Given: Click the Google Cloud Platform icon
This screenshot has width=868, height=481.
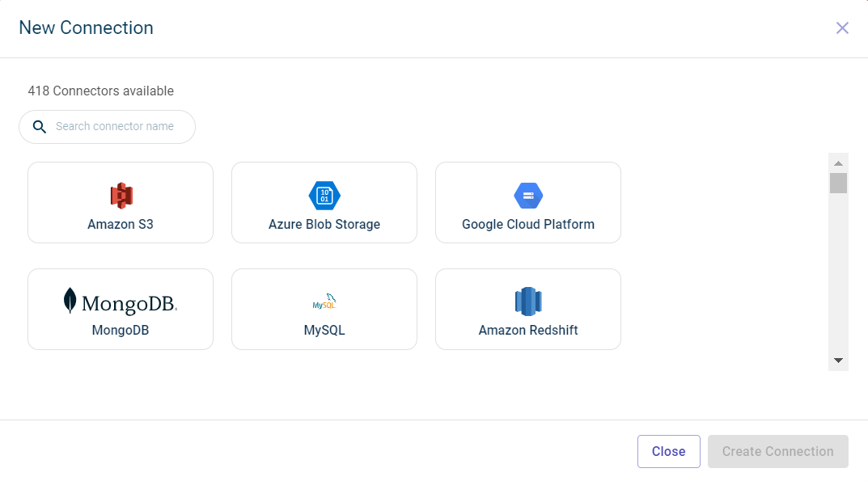Looking at the screenshot, I should click(x=528, y=196).
